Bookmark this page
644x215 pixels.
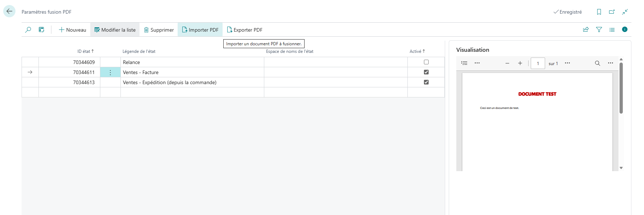click(599, 12)
